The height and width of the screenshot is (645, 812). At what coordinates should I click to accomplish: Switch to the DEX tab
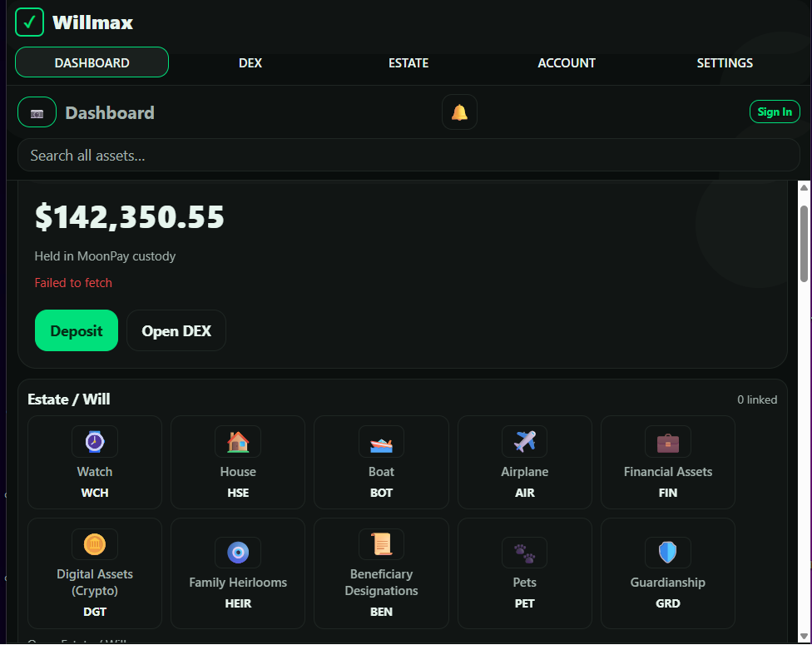point(250,62)
